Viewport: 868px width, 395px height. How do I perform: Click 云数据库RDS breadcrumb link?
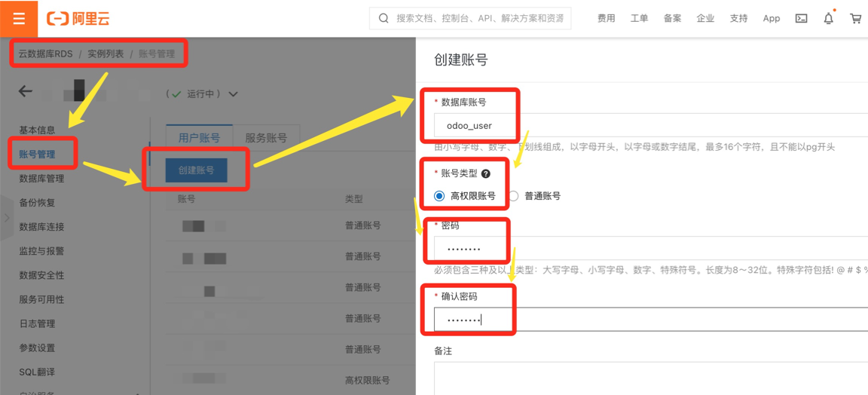45,54
